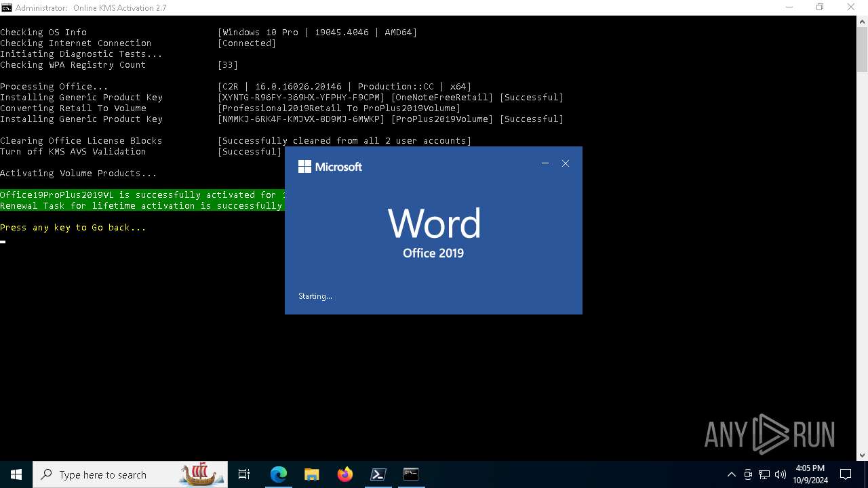Click the 'Starting...' text on Word splash
868x488 pixels.
[x=315, y=296]
